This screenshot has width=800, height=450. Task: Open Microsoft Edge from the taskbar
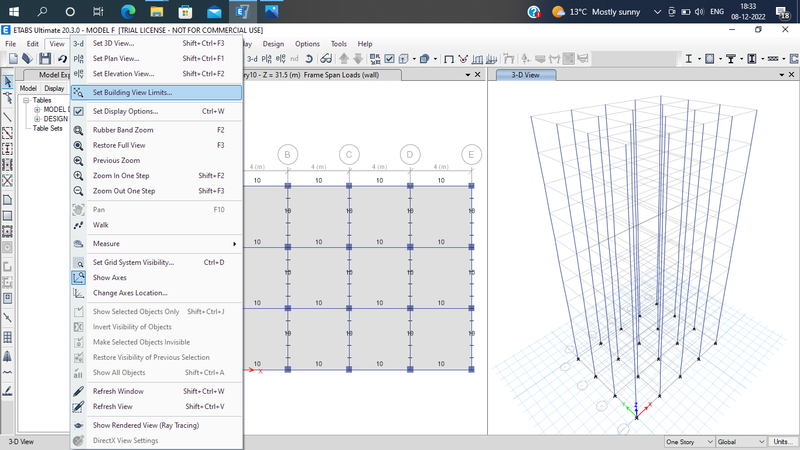click(x=128, y=11)
